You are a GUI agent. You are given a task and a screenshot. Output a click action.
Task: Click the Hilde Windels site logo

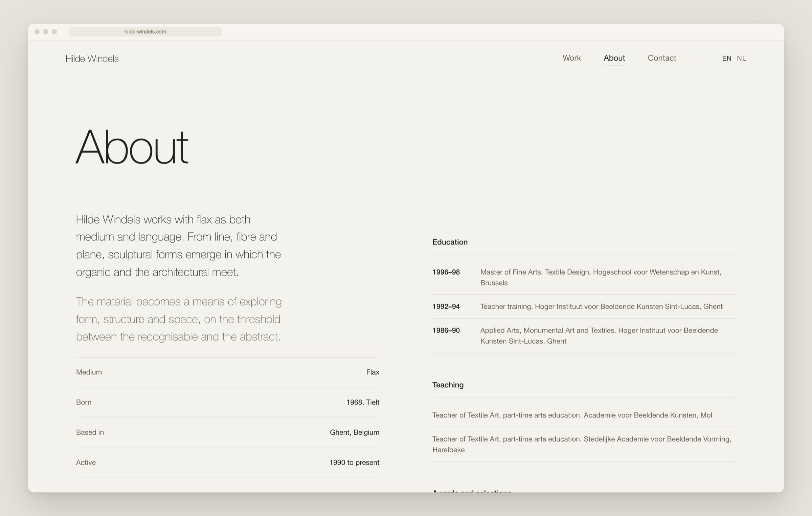point(92,59)
